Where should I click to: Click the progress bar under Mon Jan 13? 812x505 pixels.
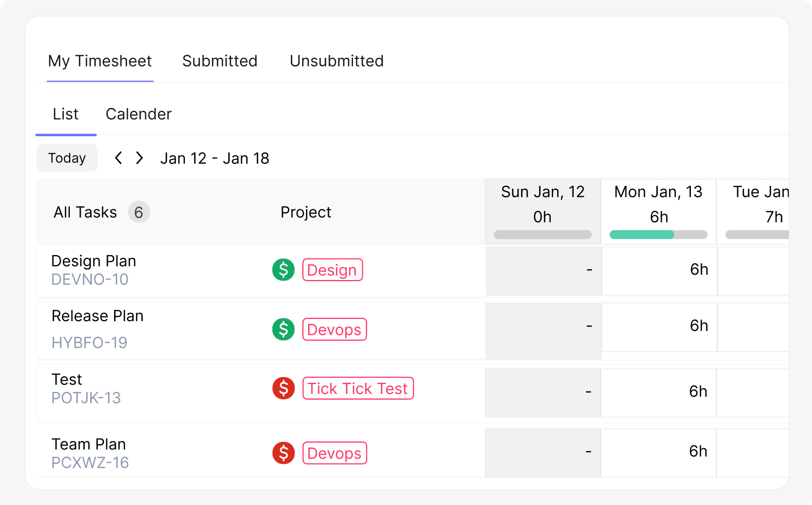[x=657, y=234]
